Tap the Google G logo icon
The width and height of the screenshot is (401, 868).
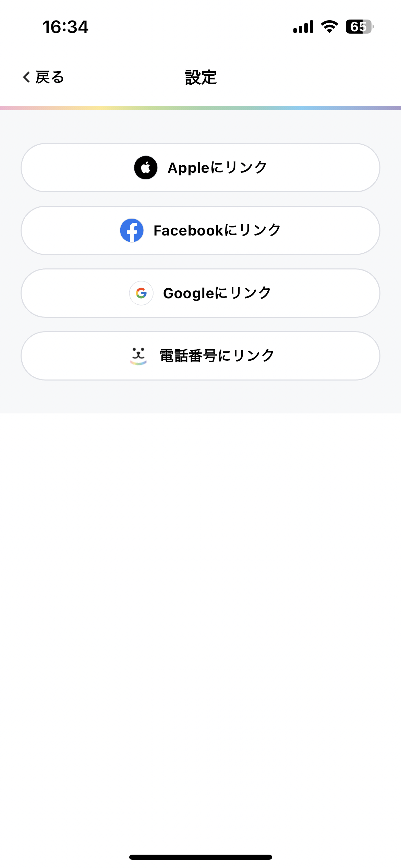point(141,293)
